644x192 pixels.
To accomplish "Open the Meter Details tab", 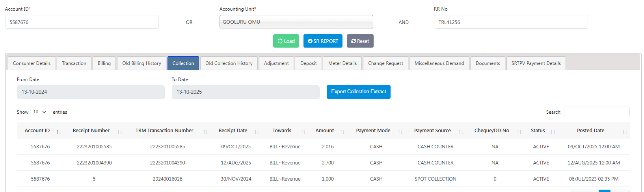I will pos(342,63).
